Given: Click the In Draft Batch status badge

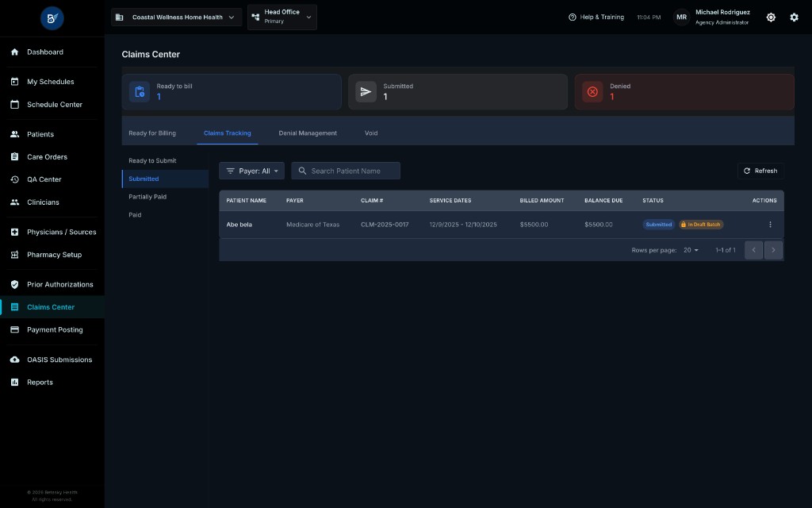Looking at the screenshot, I should (x=701, y=225).
